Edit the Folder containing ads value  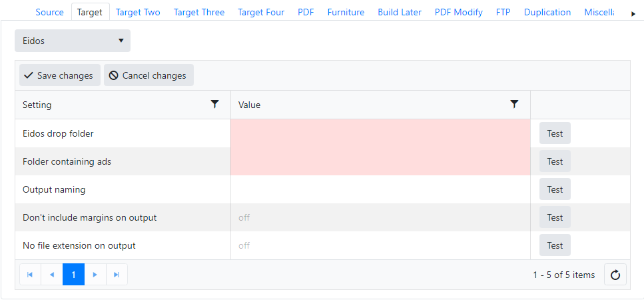click(x=380, y=161)
